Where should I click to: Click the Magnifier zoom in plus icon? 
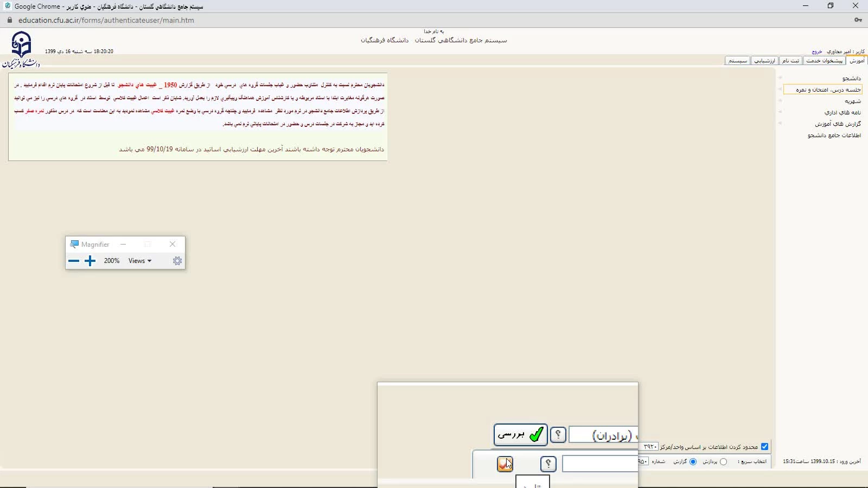point(90,261)
